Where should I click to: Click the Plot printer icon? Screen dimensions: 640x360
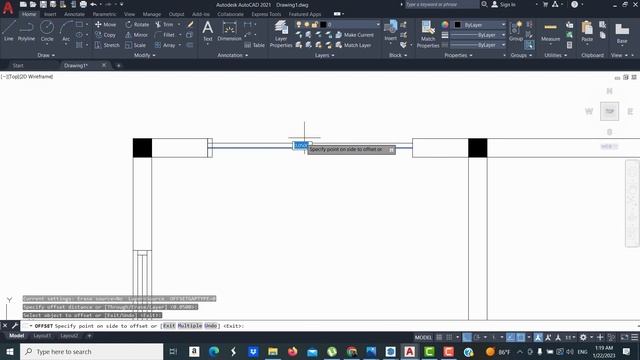[83, 4]
